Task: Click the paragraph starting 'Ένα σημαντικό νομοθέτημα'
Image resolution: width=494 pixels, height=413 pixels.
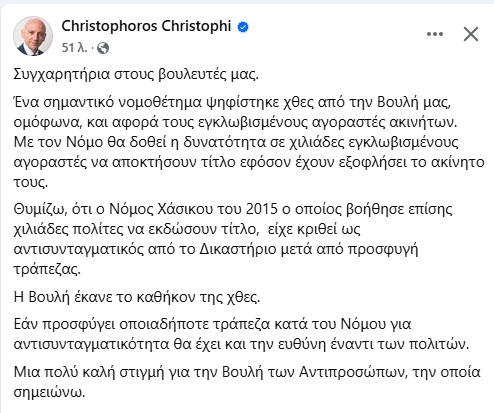Action: (x=249, y=142)
